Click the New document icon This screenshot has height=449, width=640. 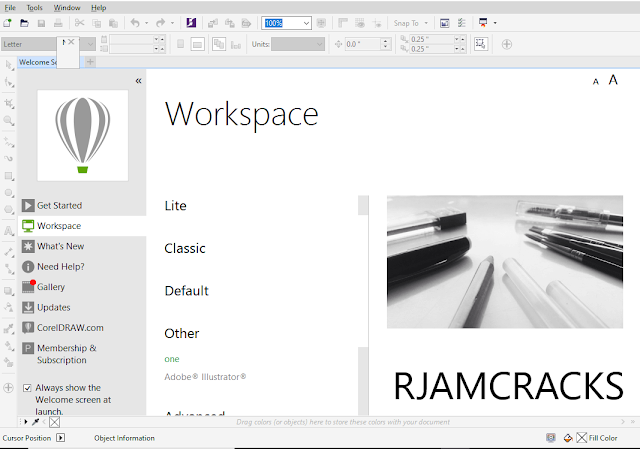[x=7, y=23]
